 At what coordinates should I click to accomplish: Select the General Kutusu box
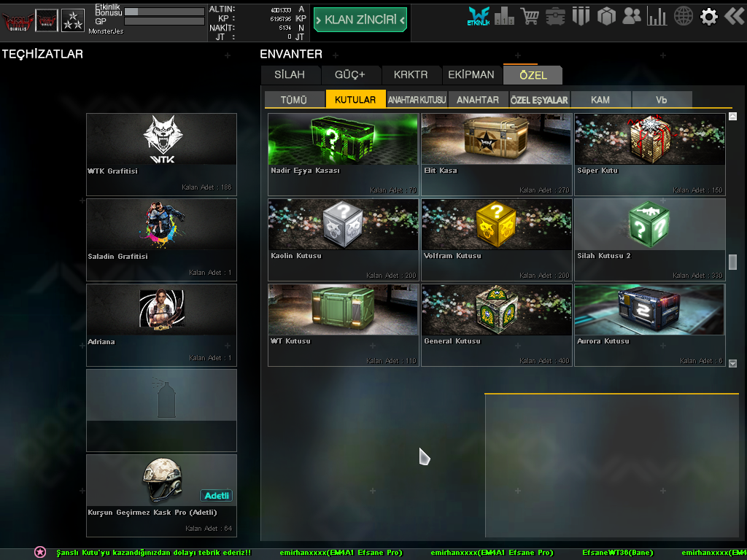tap(496, 325)
